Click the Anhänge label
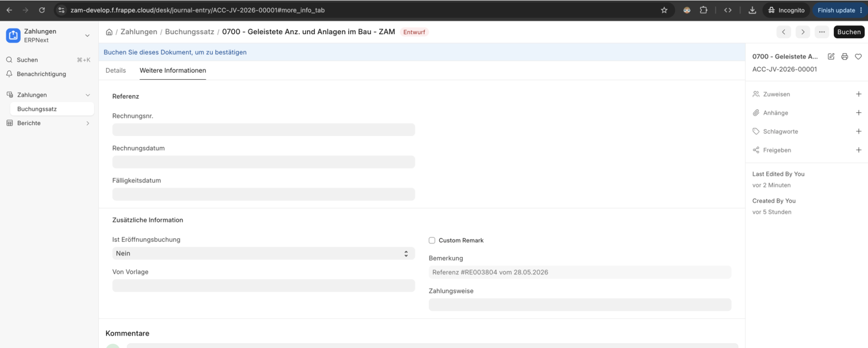Viewport: 868px width, 348px height. [x=776, y=113]
